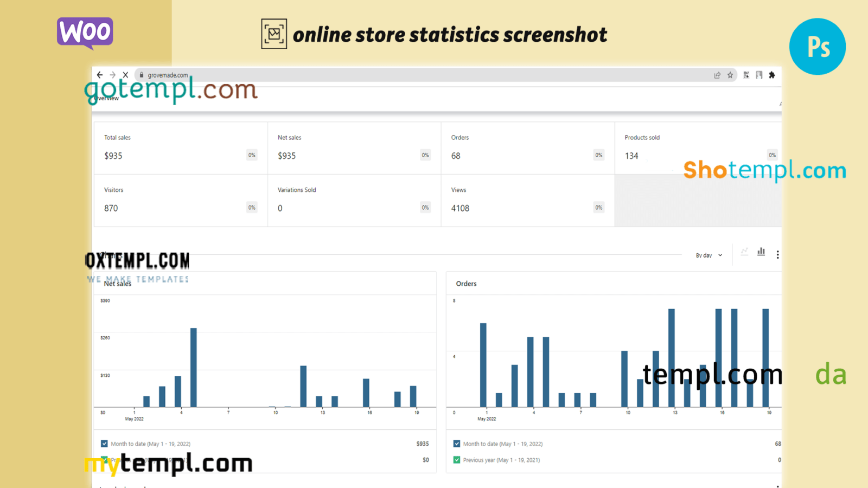Image resolution: width=868 pixels, height=488 pixels.
Task: Open the charts section three-dot menu
Action: (777, 254)
